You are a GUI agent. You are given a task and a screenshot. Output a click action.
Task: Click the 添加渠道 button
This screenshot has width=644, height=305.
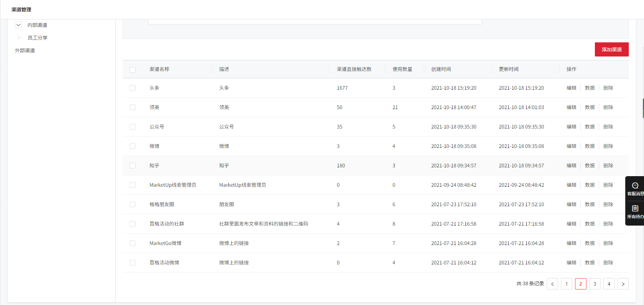pyautogui.click(x=611, y=49)
